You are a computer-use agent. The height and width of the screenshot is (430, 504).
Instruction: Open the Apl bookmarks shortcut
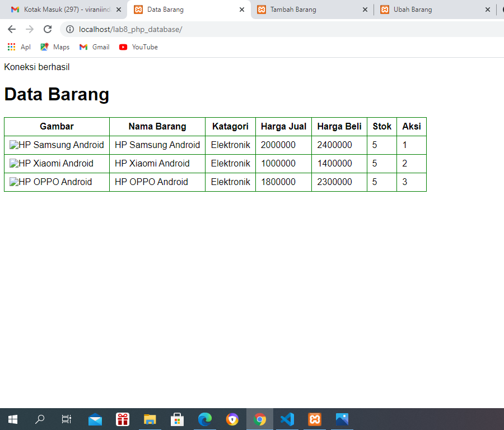tap(19, 47)
